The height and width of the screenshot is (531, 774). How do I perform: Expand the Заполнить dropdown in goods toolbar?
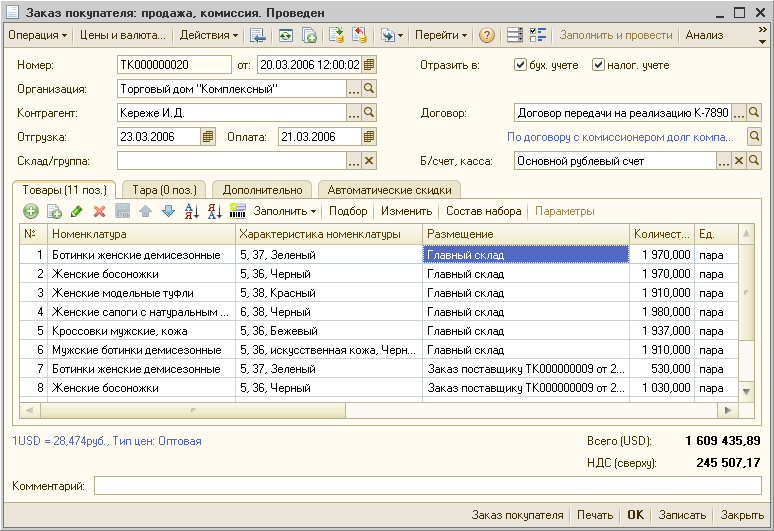(x=285, y=211)
